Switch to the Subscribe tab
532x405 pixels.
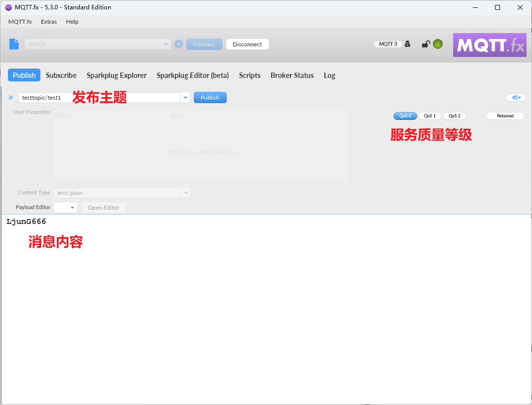61,75
